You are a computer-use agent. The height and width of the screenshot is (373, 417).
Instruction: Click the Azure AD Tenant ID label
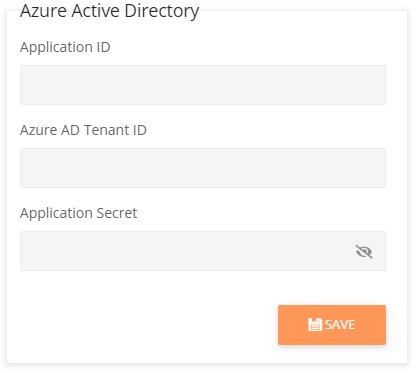click(83, 130)
